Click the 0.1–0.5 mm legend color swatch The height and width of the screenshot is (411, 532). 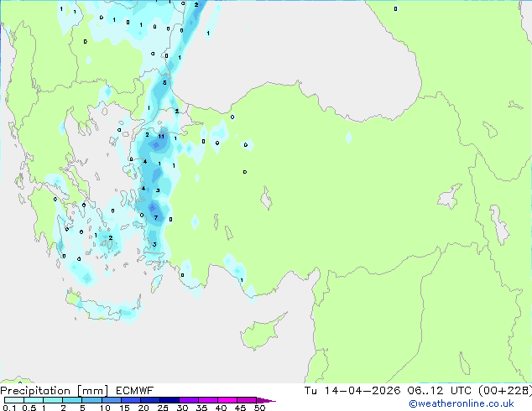tap(14, 400)
